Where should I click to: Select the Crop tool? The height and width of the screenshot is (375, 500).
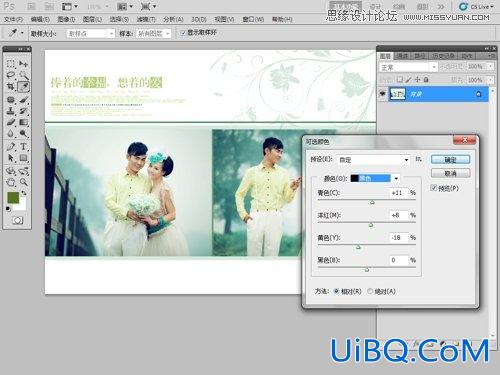11,87
